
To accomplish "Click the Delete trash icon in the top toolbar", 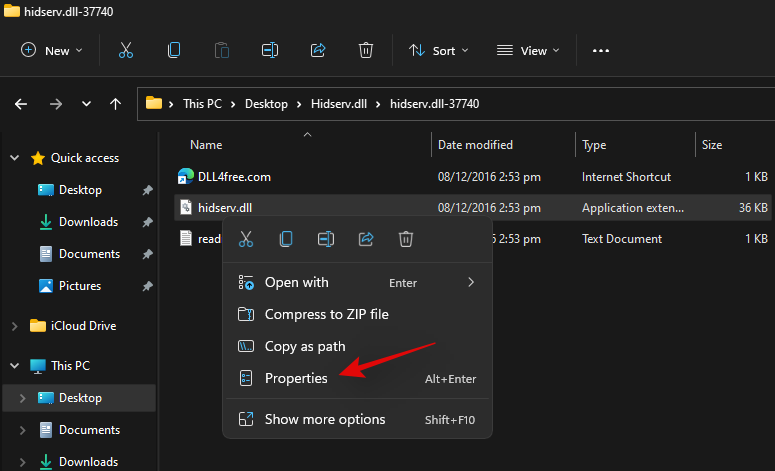I will pos(366,50).
